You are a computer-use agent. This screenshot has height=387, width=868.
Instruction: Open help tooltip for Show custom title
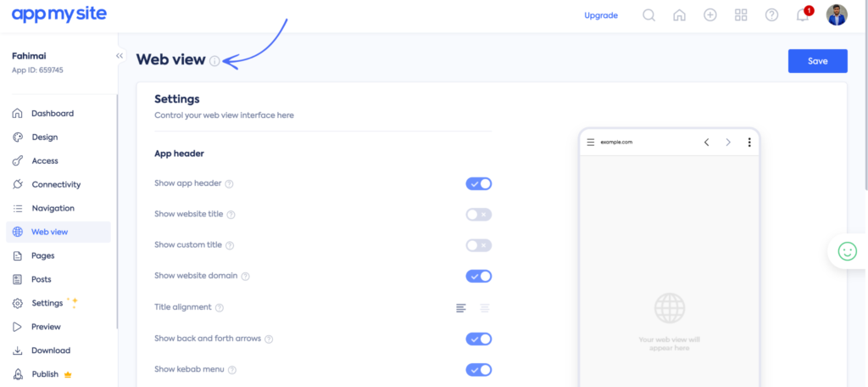pos(230,245)
